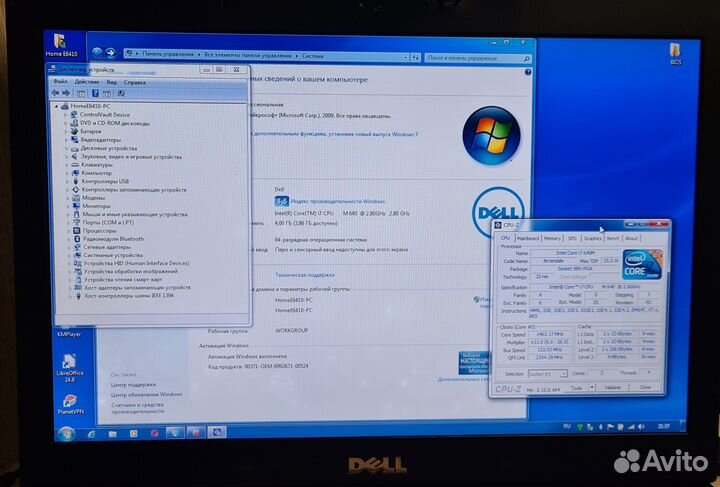Viewport: 720px width, 487px height.
Task: Click the volume speaker icon in system tray
Action: [641, 427]
